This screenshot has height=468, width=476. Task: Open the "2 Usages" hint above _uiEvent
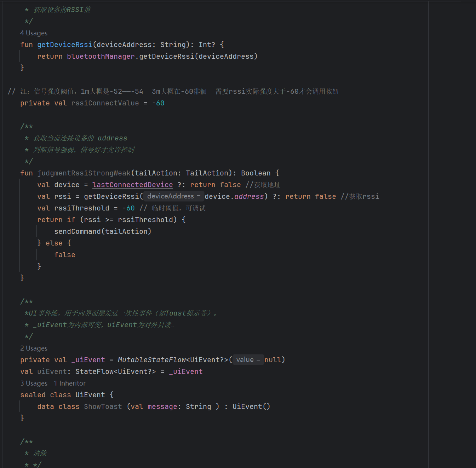[x=34, y=348]
